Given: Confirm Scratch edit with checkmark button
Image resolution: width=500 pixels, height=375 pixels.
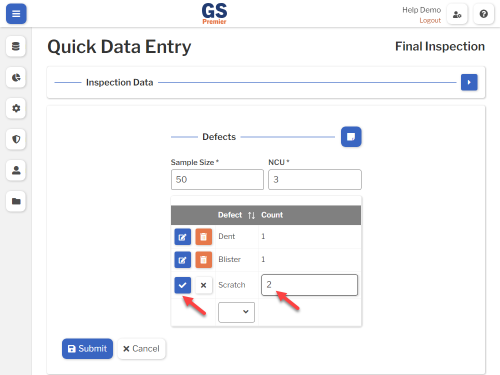Looking at the screenshot, I should point(182,285).
